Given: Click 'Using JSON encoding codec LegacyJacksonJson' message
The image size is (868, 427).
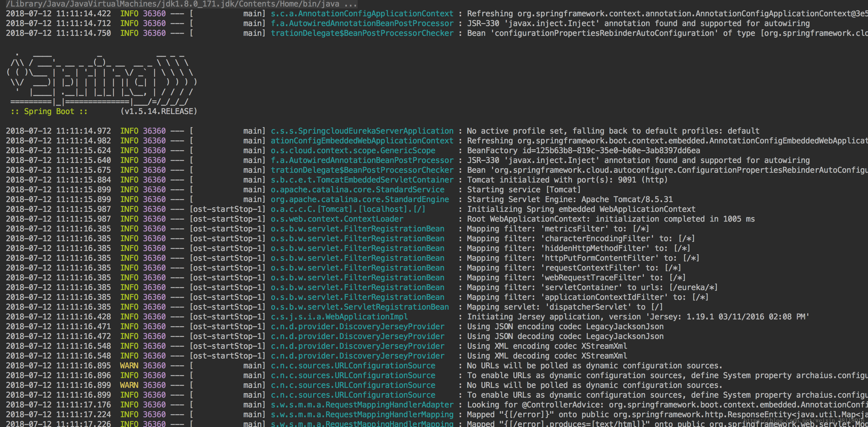Looking at the screenshot, I should click(x=565, y=326).
